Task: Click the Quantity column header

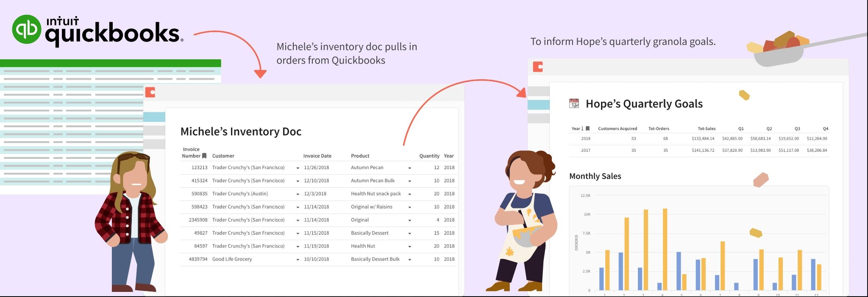Action: (x=429, y=156)
